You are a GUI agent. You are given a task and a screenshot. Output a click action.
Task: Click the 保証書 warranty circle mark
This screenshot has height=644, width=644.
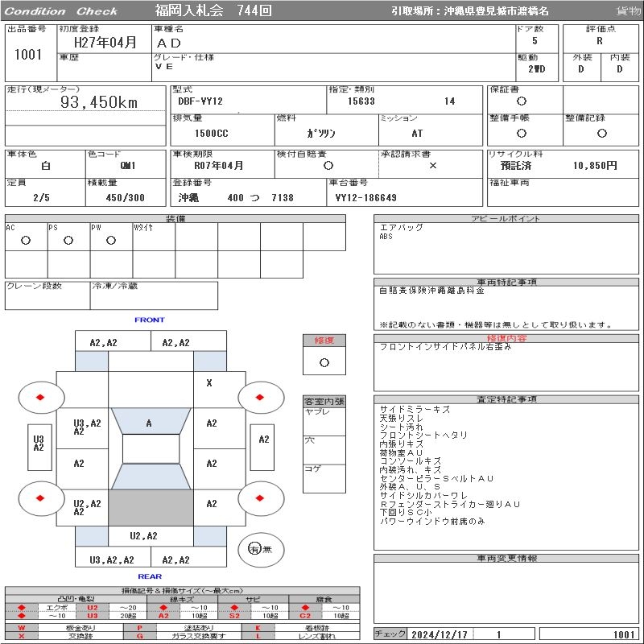[x=522, y=101]
